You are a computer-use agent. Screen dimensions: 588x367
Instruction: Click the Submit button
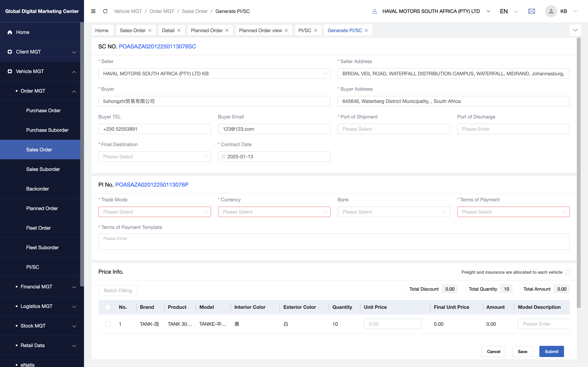(551, 351)
